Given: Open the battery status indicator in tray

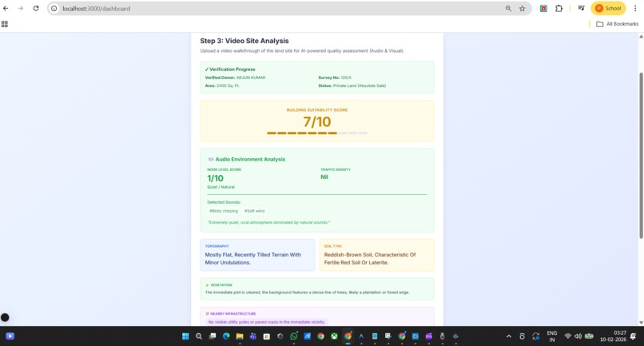Looking at the screenshot, I should [x=589, y=336].
